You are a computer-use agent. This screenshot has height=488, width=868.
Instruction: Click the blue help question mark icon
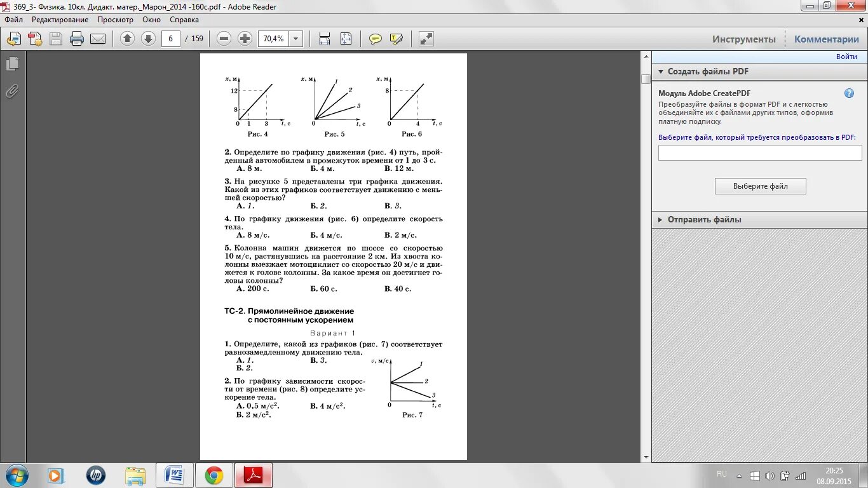[x=849, y=93]
